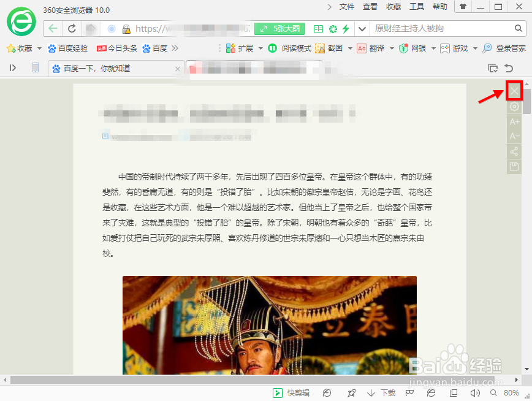The height and width of the screenshot is (401, 532).
Task: Open the 登录管家 login manager
Action: (x=504, y=48)
